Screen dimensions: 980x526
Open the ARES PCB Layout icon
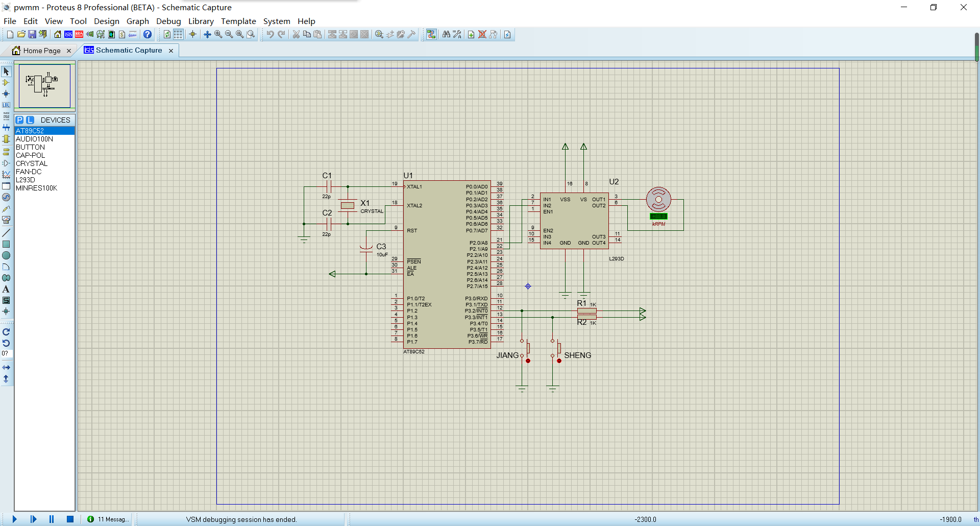79,34
